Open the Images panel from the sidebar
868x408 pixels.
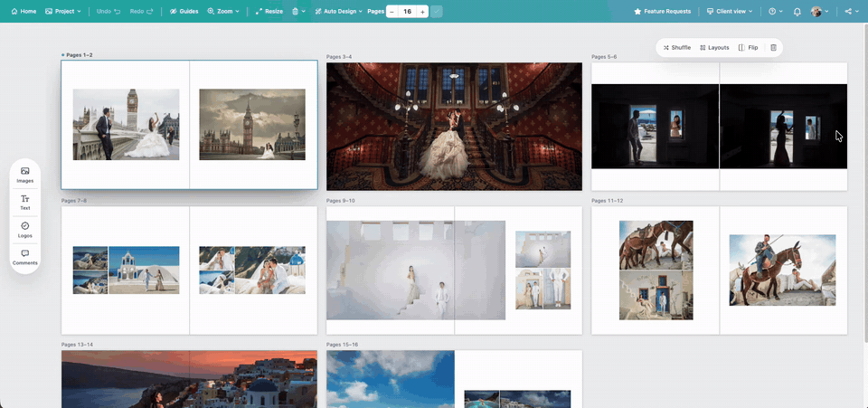pyautogui.click(x=25, y=175)
